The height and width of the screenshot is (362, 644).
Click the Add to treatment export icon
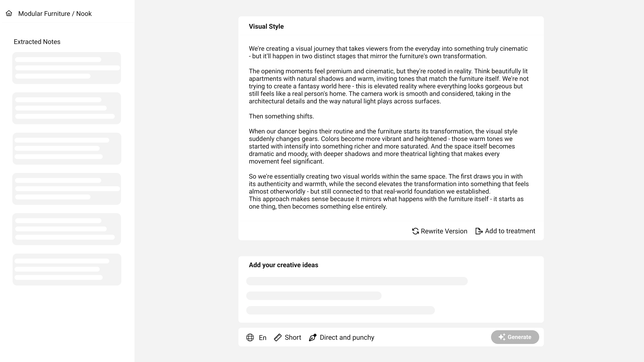(x=479, y=231)
